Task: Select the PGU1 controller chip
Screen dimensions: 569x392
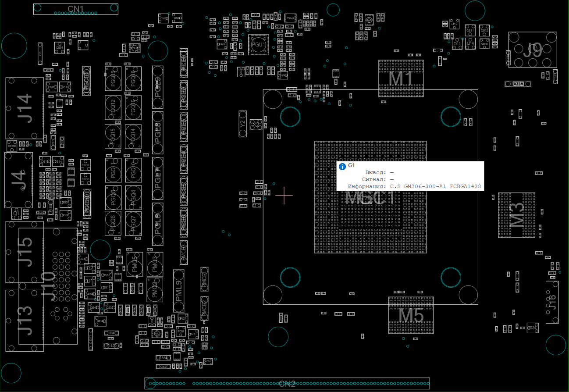Action: 259,45
